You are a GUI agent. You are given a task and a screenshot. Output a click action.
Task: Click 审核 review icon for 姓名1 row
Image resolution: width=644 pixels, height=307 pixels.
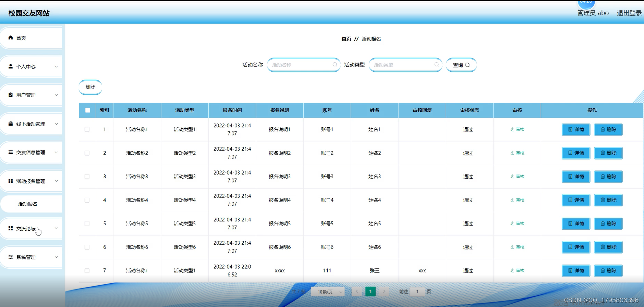click(x=517, y=129)
